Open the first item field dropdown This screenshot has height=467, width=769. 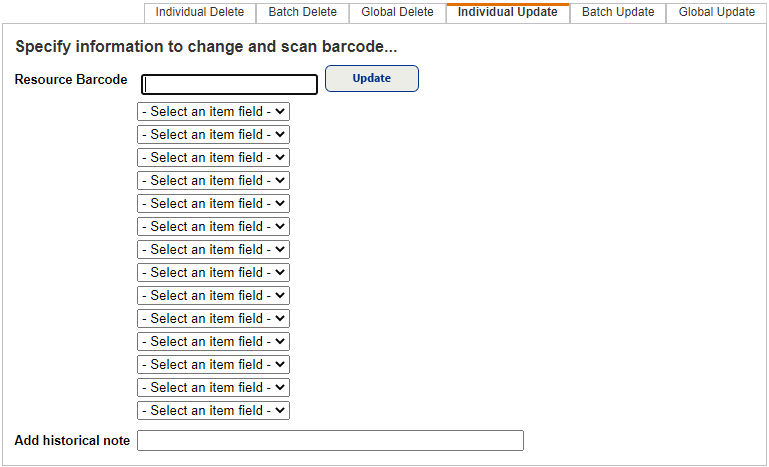coord(213,112)
